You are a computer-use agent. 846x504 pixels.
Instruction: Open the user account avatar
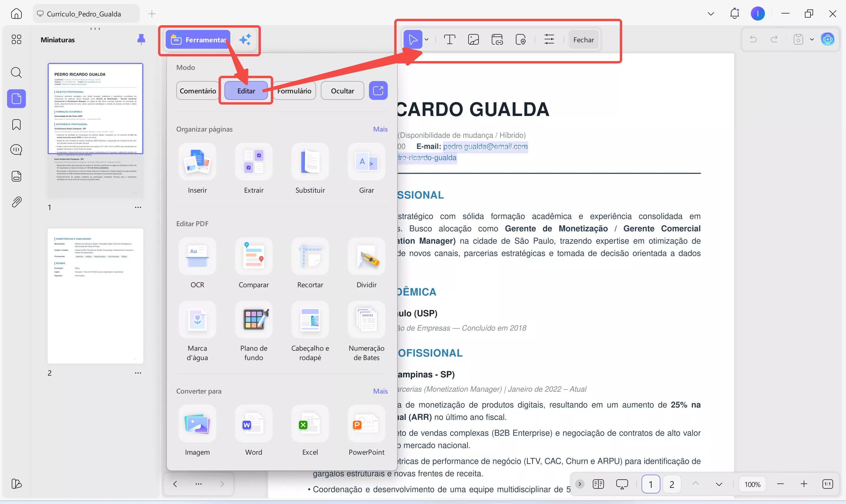757,14
